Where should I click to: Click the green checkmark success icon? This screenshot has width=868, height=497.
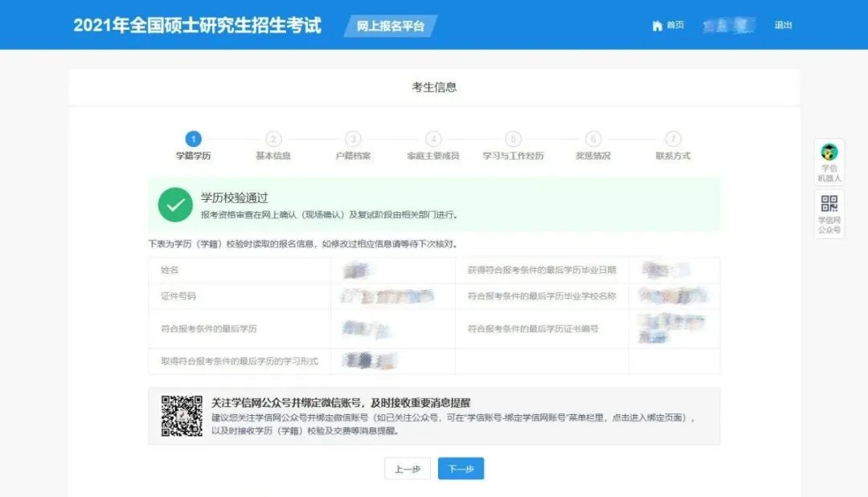pos(174,205)
